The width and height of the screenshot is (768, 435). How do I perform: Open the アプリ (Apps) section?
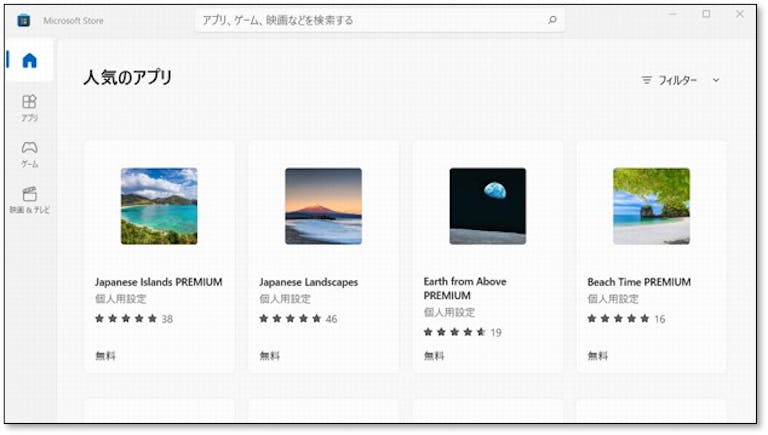pos(29,108)
